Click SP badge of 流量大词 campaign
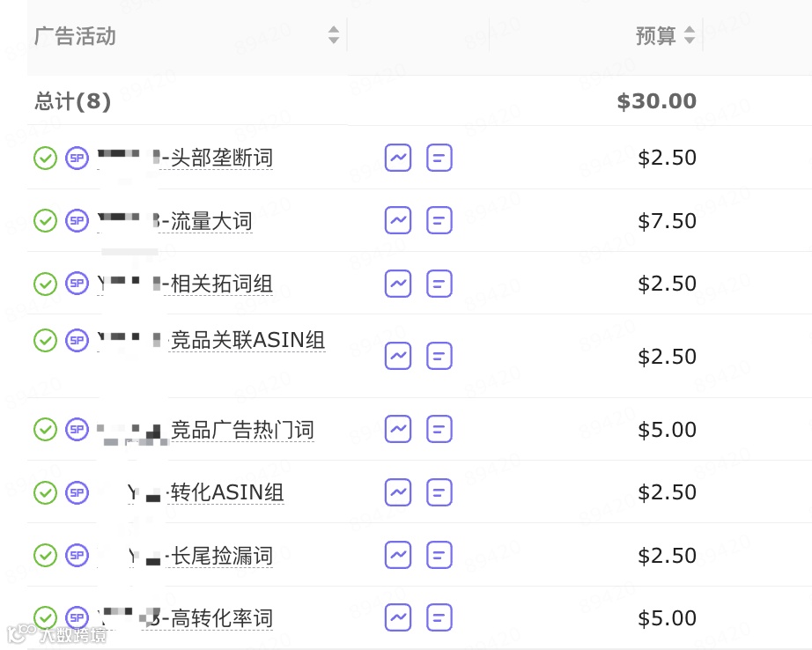The height and width of the screenshot is (650, 812). pyautogui.click(x=77, y=221)
